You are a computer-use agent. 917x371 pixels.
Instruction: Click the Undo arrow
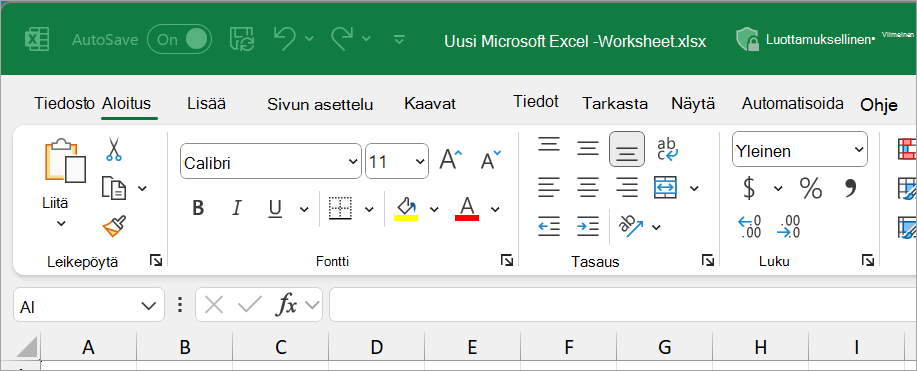(x=285, y=38)
